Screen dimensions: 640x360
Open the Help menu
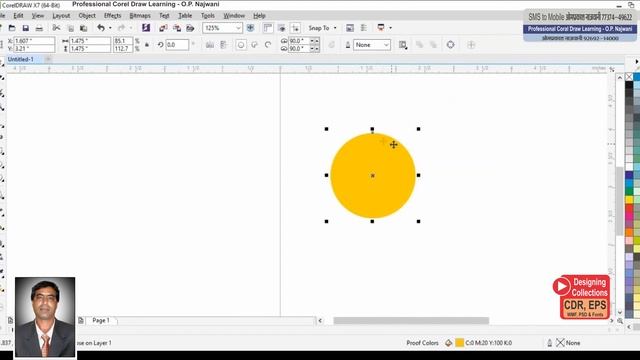(x=259, y=16)
